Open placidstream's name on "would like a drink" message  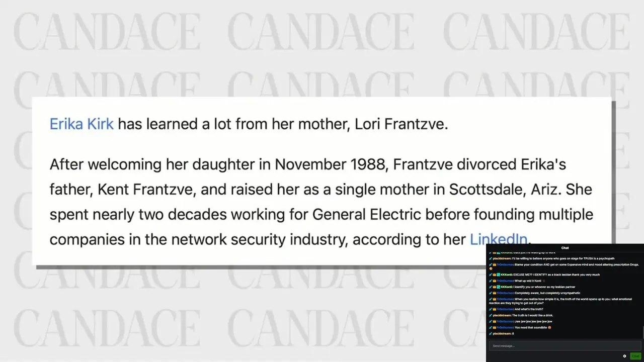coord(502,315)
